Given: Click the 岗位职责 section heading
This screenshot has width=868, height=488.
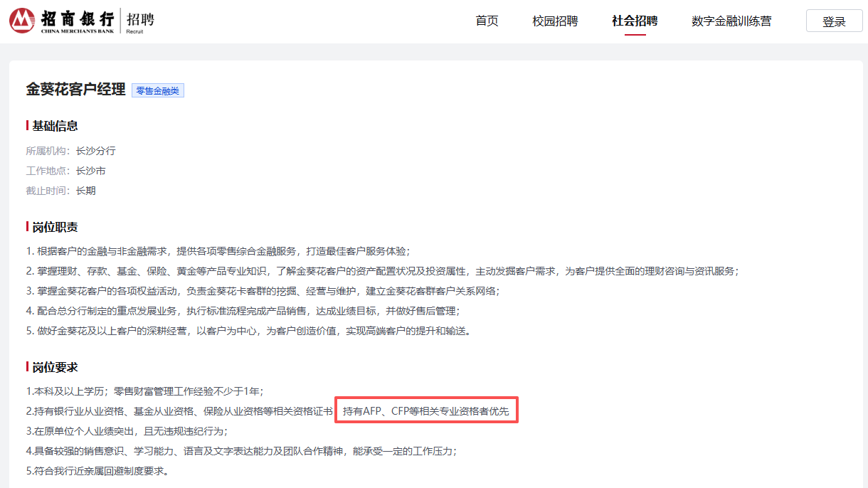Looking at the screenshot, I should tap(55, 227).
